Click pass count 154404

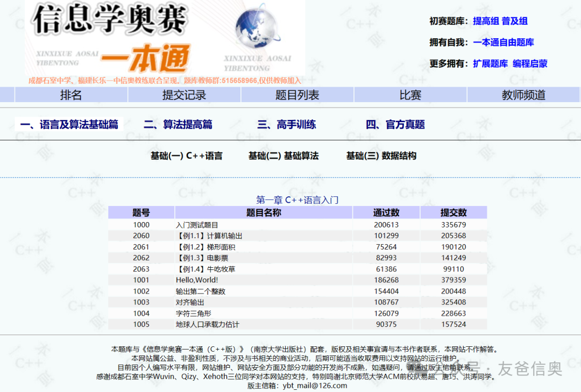(386, 291)
